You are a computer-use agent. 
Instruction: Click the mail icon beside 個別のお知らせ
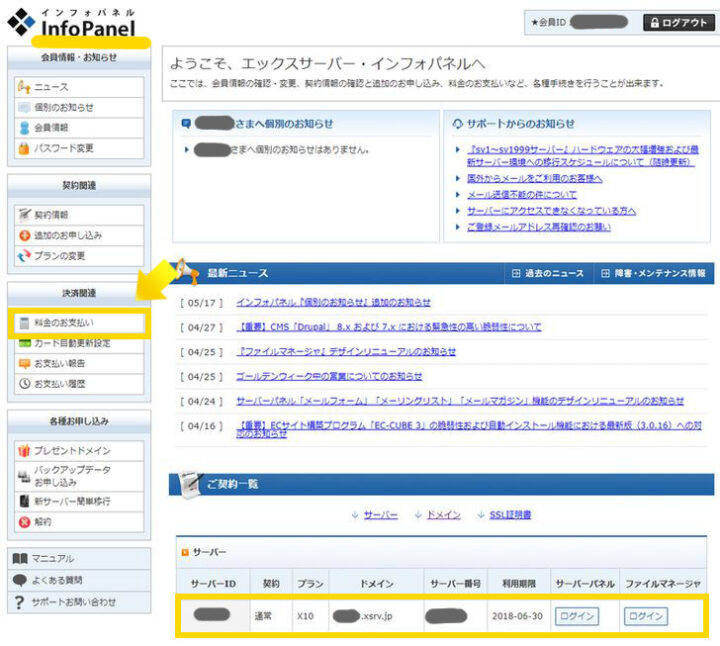(x=24, y=107)
